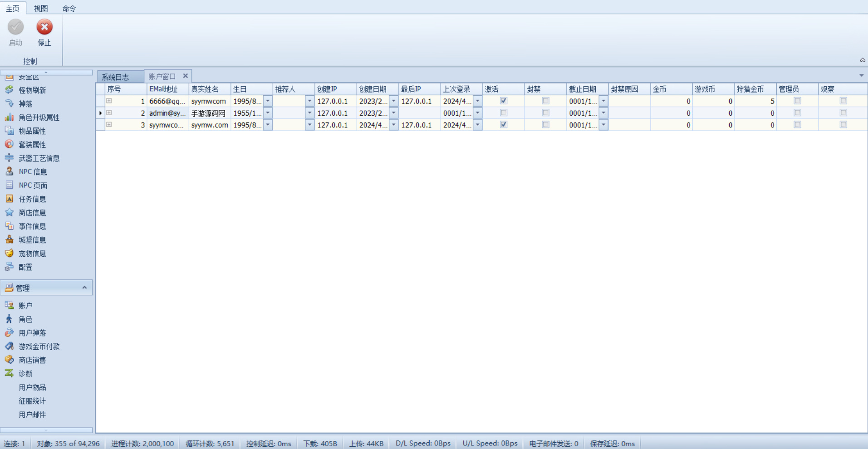Open 推荐人 dropdown in row 2
The width and height of the screenshot is (868, 449).
pos(309,112)
